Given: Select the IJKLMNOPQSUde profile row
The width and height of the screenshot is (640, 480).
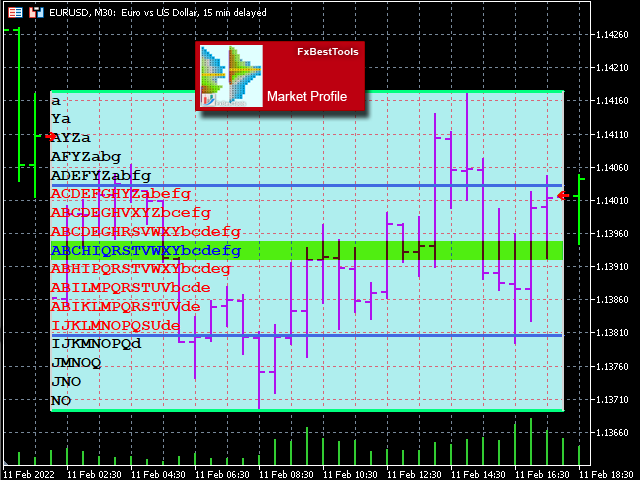Looking at the screenshot, I should click(116, 326).
